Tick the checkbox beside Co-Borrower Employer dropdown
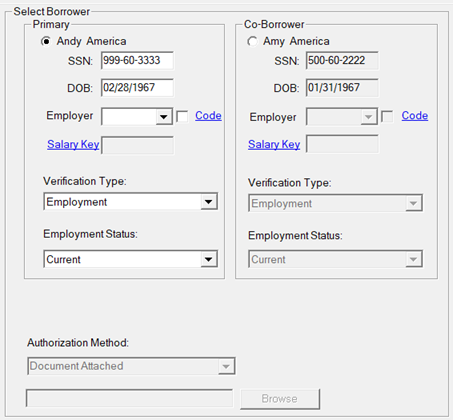This screenshot has width=453, height=420. point(387,116)
